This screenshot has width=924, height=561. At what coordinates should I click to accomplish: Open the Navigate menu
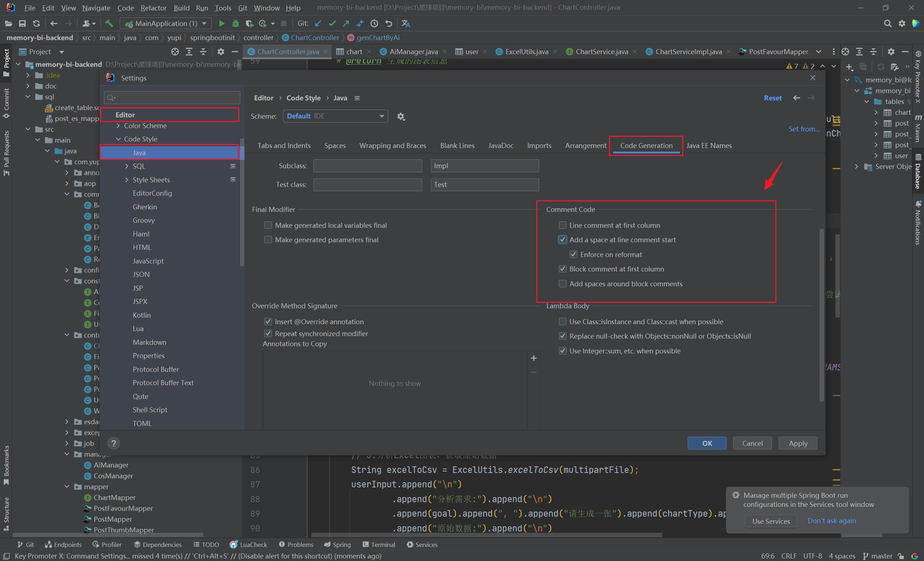[x=96, y=8]
